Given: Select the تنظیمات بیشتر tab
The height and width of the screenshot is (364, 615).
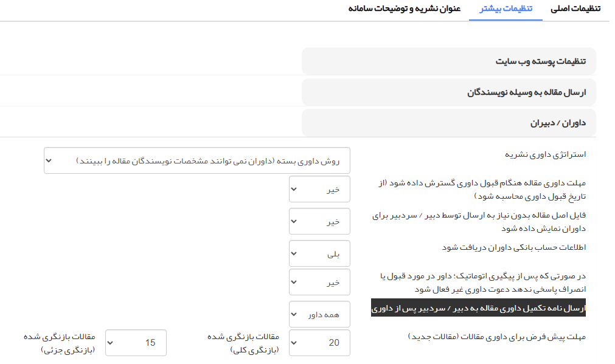Looking at the screenshot, I should click(x=506, y=9).
